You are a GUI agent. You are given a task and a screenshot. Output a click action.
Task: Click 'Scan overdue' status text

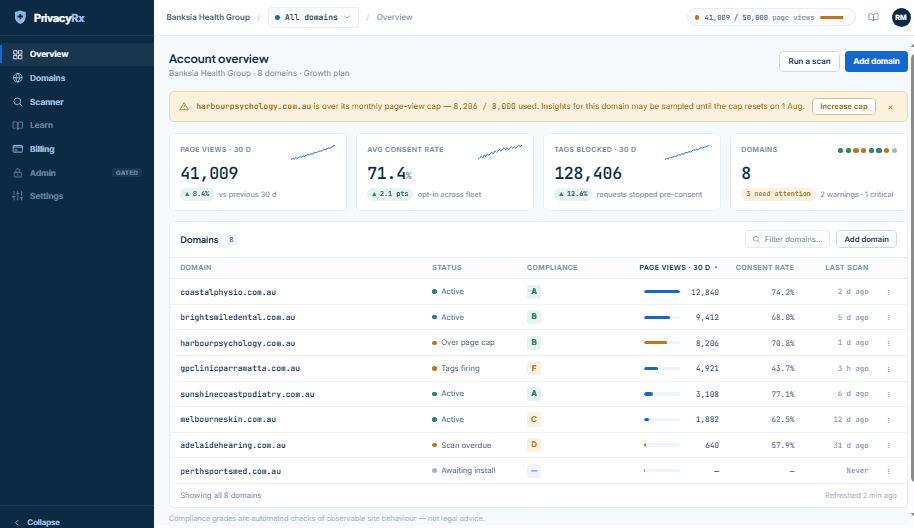pos(466,445)
